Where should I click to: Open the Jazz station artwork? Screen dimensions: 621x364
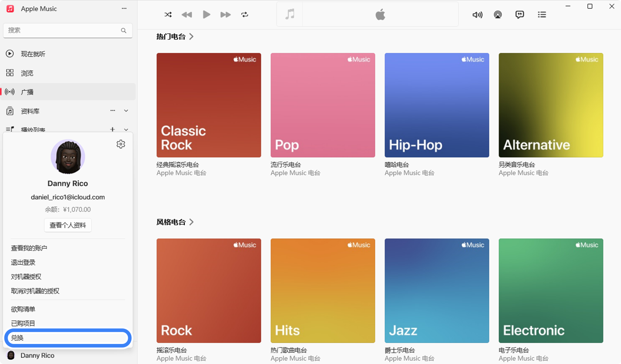[x=437, y=291]
